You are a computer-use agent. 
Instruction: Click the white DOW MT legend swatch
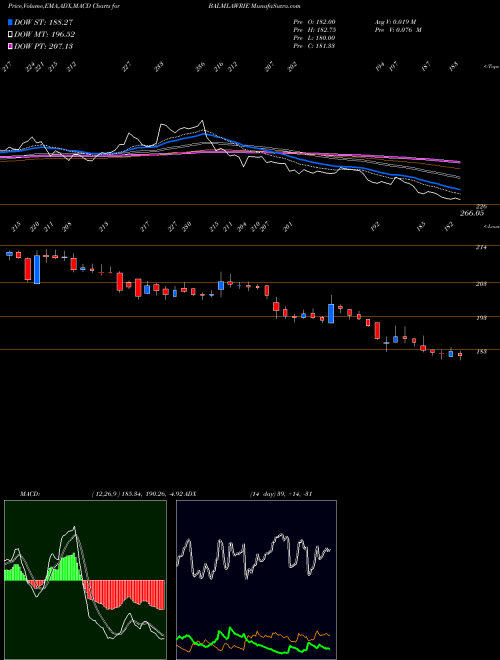10,34
